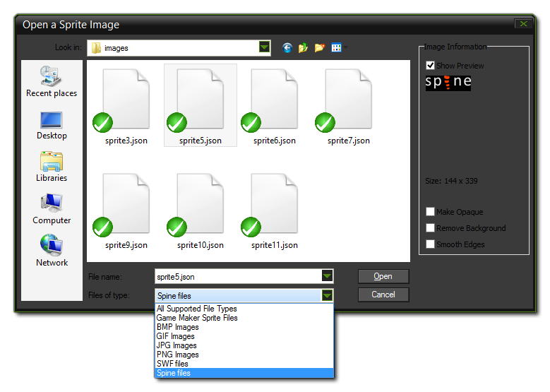This screenshot has width=550, height=392.
Task: Create a new folder
Action: tap(320, 48)
